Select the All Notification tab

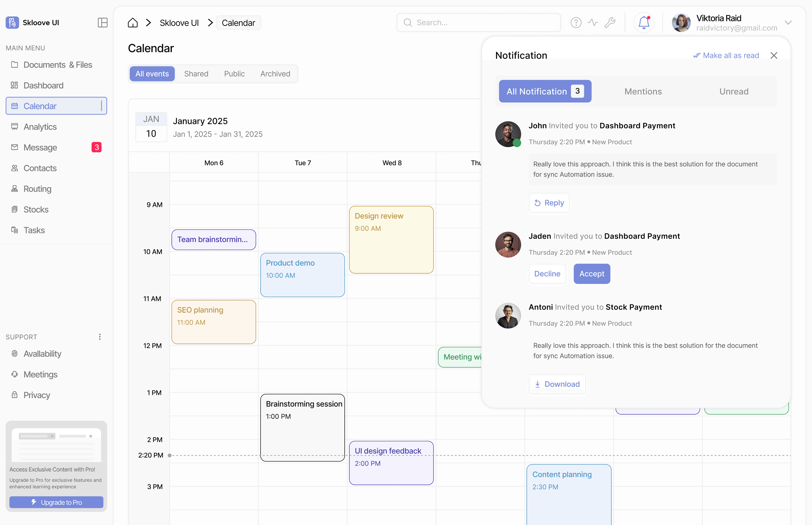click(545, 91)
